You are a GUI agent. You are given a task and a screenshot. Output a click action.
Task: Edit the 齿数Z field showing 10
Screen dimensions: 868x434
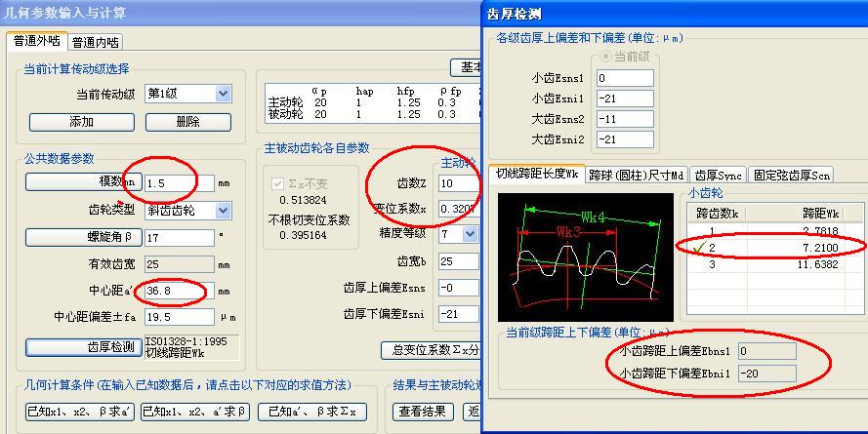(x=459, y=183)
